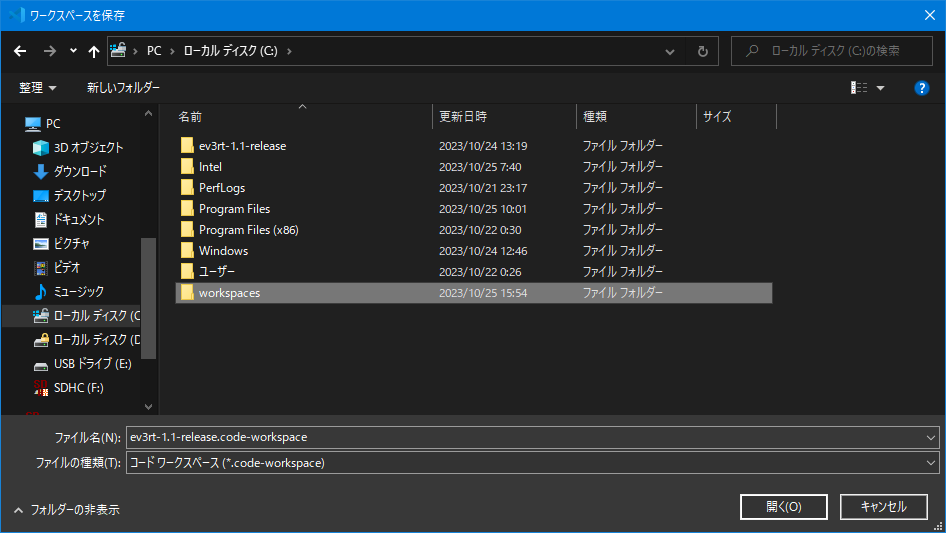
Task: Select the workspaces folder
Action: (x=474, y=293)
